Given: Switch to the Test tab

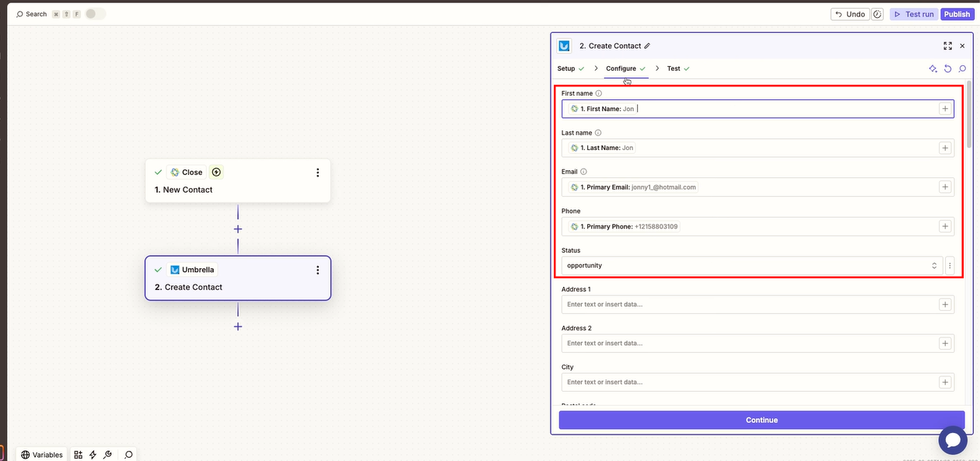Looking at the screenshot, I should (678, 68).
